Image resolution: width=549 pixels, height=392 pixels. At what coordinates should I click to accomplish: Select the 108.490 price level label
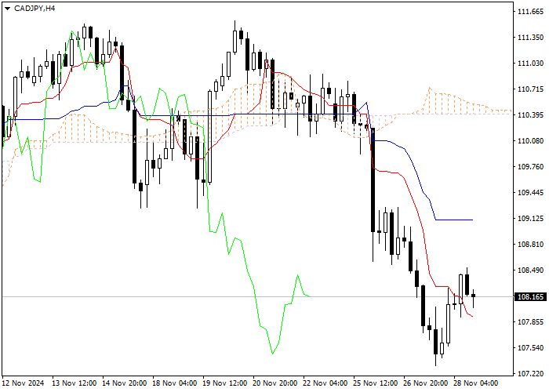[530, 270]
